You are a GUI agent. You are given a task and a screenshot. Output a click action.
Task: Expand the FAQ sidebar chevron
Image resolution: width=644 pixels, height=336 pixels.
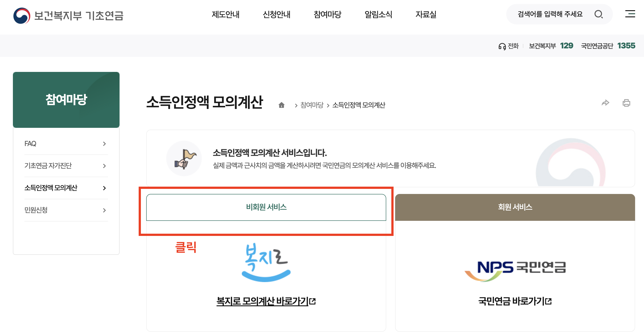click(x=104, y=144)
